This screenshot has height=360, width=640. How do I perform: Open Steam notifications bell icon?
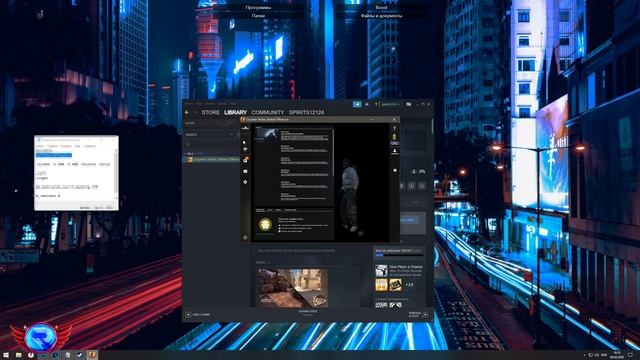pos(367,104)
